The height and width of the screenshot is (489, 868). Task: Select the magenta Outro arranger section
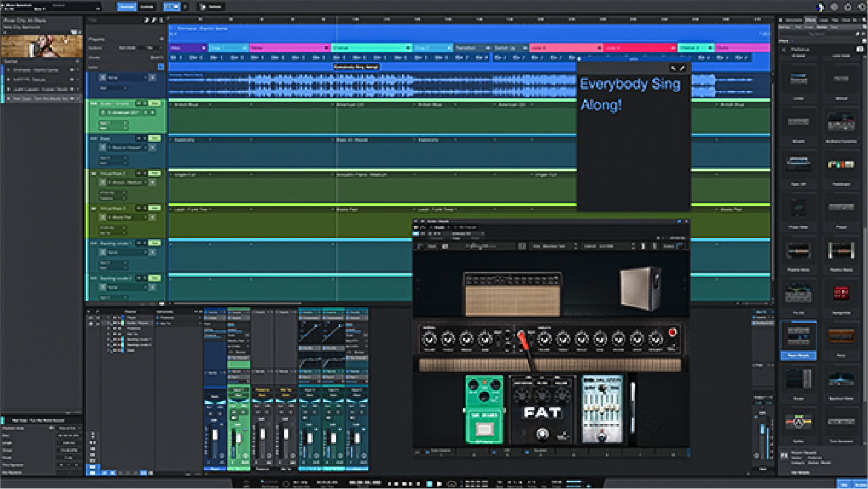(742, 47)
